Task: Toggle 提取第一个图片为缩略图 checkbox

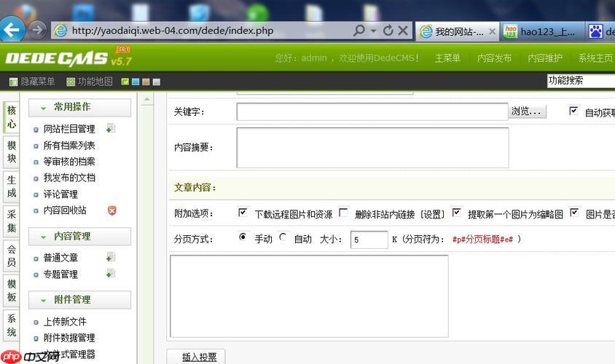Action: click(456, 213)
